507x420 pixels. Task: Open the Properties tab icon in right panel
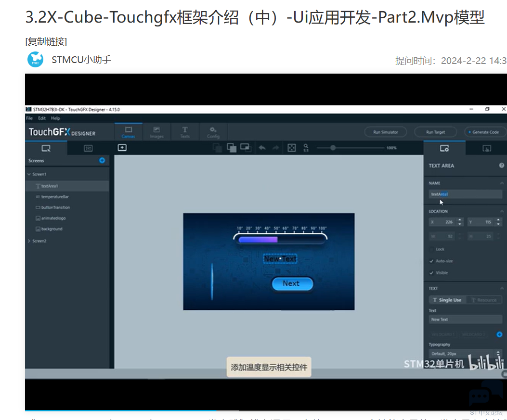(444, 148)
